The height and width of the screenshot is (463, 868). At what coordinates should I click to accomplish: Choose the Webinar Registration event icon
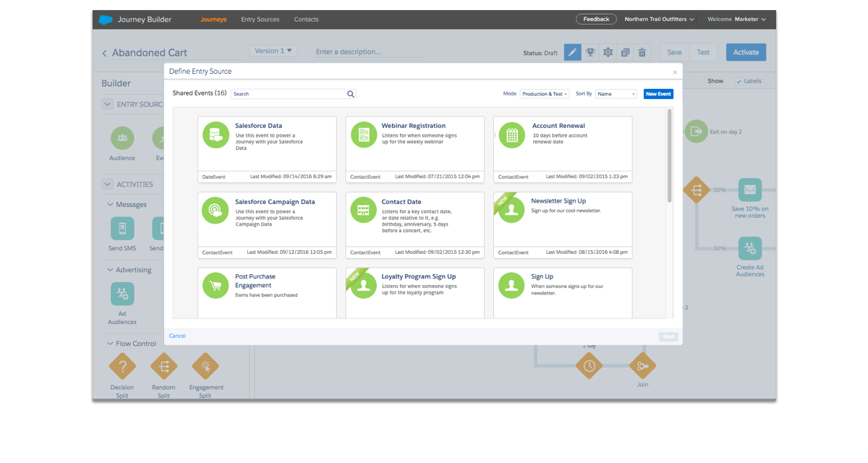(x=364, y=135)
